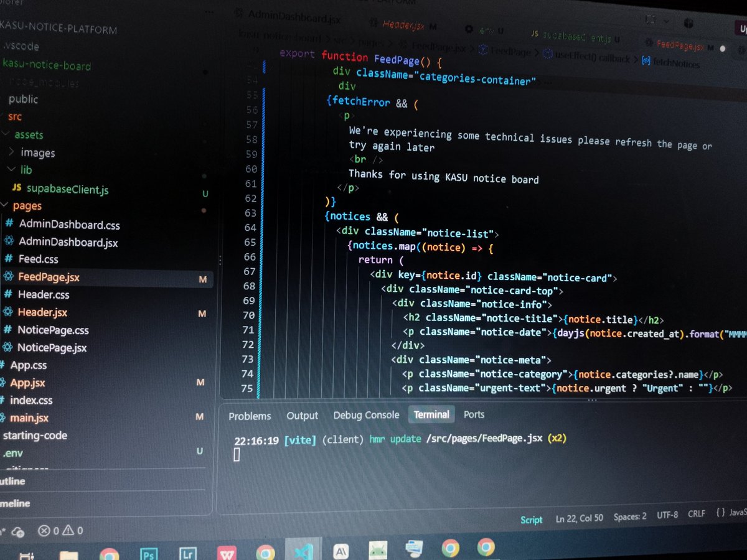
Task: Click the cloud sync icon in status bar
Action: 17,532
